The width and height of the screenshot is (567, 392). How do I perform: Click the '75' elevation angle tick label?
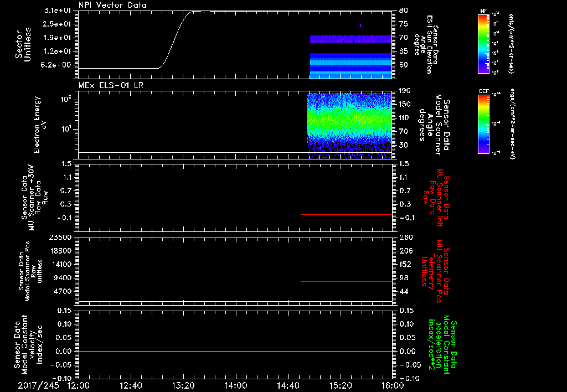404,24
